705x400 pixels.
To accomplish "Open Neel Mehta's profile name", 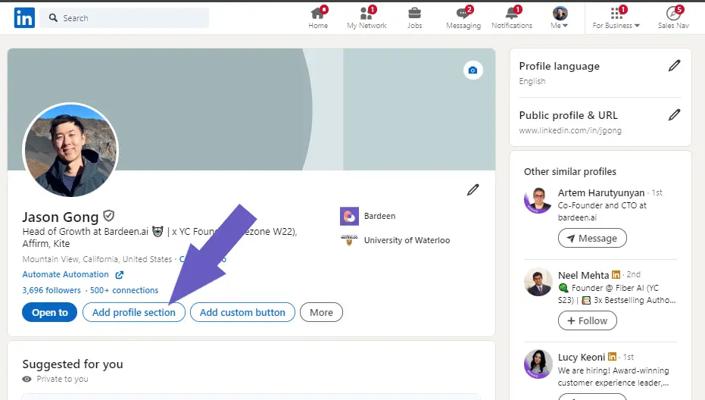I will click(583, 275).
